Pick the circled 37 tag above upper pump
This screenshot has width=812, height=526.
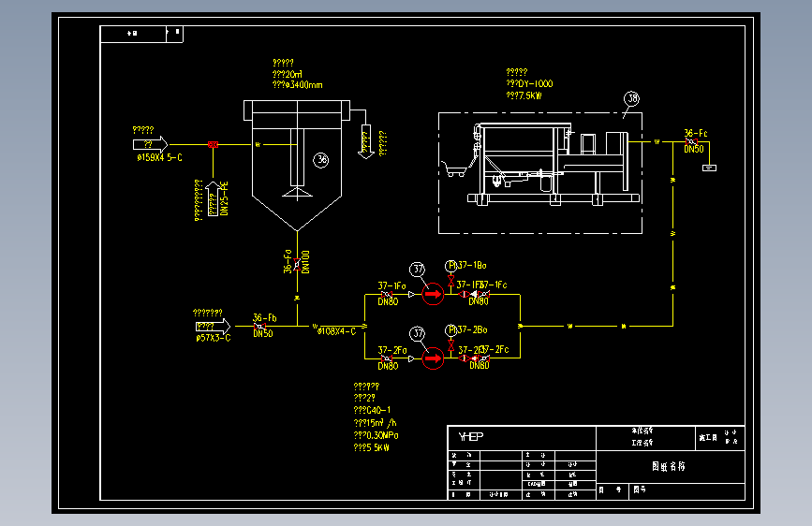418,270
